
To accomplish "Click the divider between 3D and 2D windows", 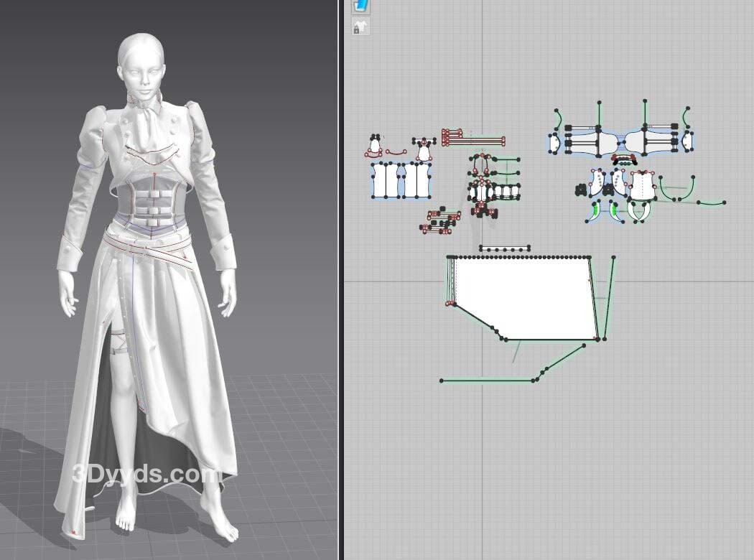I will coord(340,280).
